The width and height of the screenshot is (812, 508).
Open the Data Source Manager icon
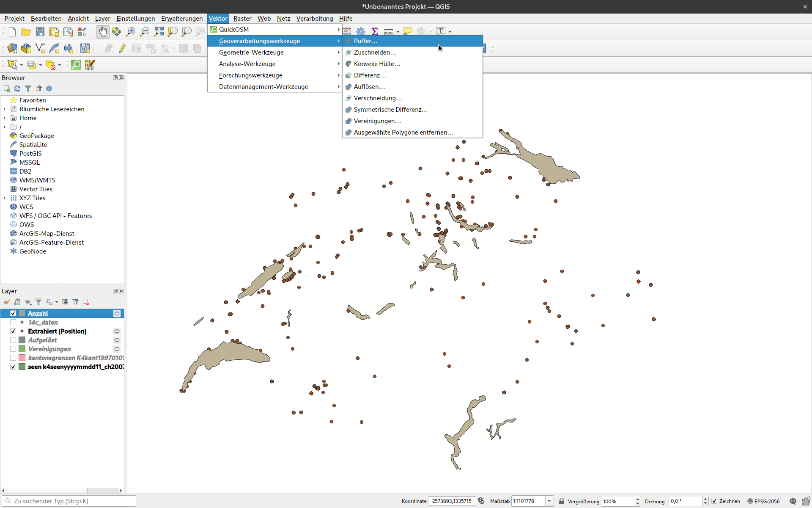[12, 48]
